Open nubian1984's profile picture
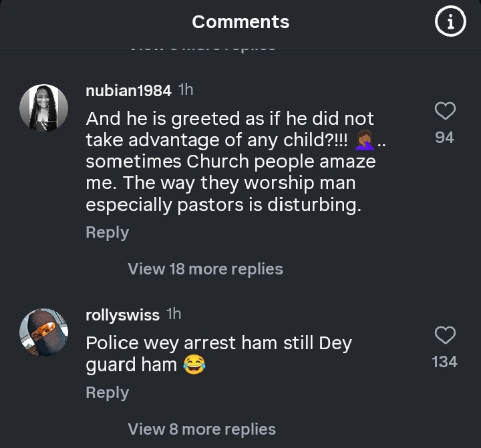481x448 pixels. pyautogui.click(x=44, y=108)
